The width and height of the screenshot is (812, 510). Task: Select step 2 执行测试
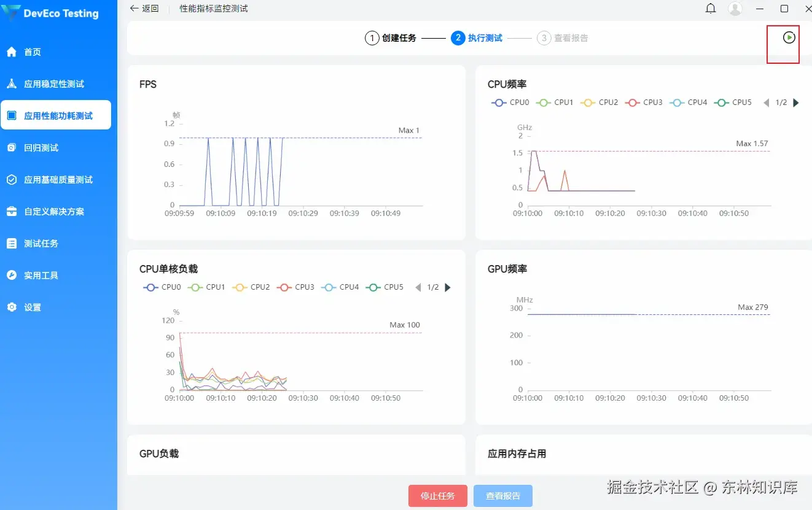[477, 38]
